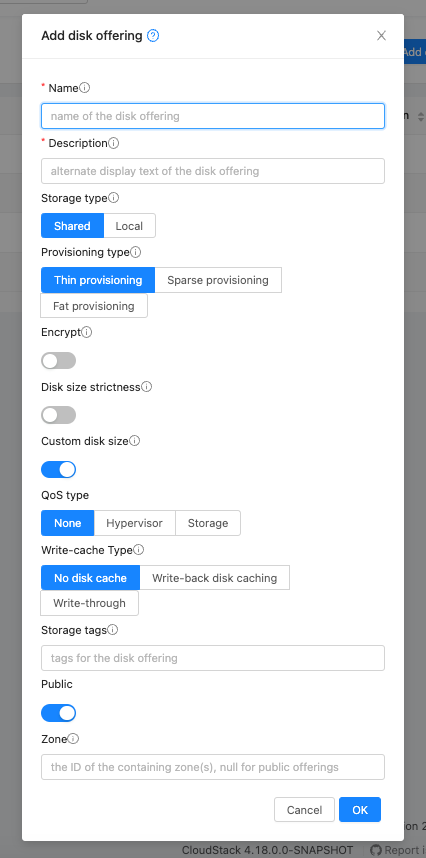Click the info icon next to Description
The image size is (426, 858).
click(x=113, y=143)
